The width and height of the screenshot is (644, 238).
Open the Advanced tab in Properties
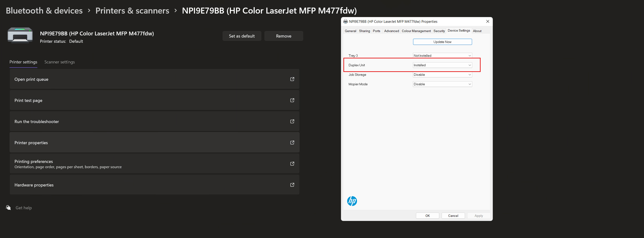click(391, 31)
